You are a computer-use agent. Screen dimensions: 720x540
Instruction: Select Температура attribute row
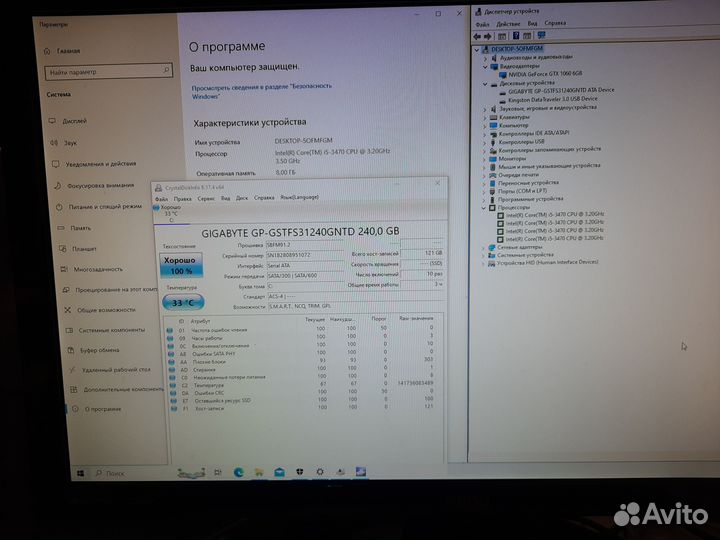[x=301, y=385]
